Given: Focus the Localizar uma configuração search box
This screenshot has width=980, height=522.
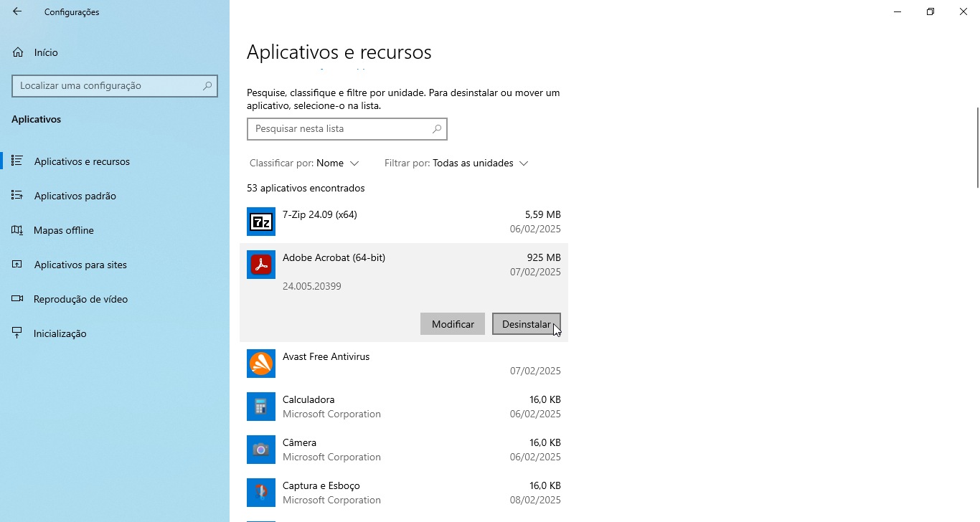Looking at the screenshot, I should 115,85.
